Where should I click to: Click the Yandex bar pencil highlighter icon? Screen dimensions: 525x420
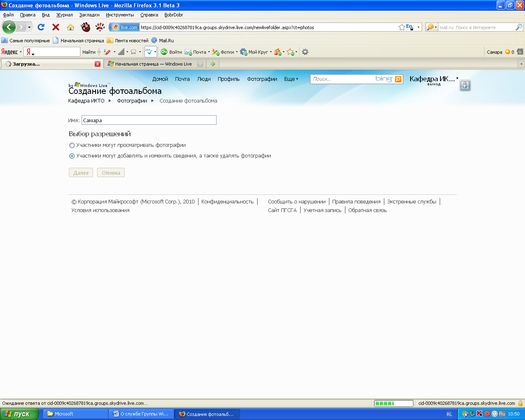(107, 52)
